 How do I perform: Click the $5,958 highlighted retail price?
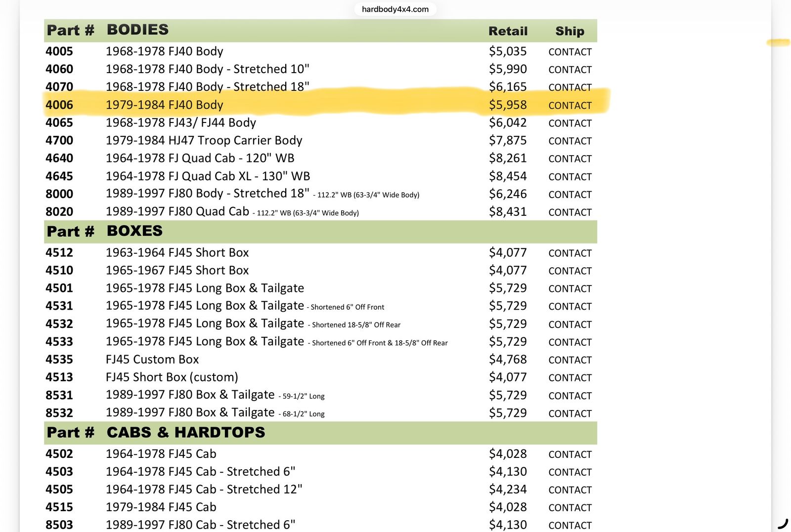[508, 105]
